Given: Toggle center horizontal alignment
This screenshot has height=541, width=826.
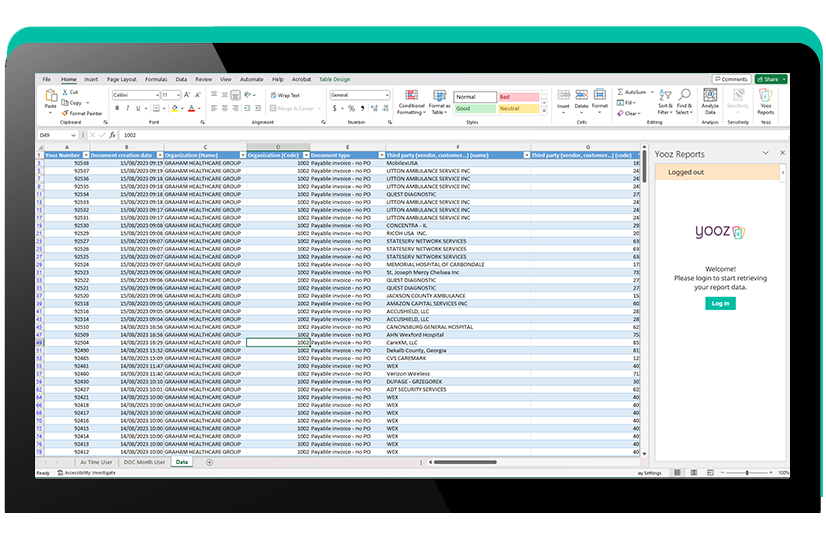Looking at the screenshot, I should click(x=224, y=108).
